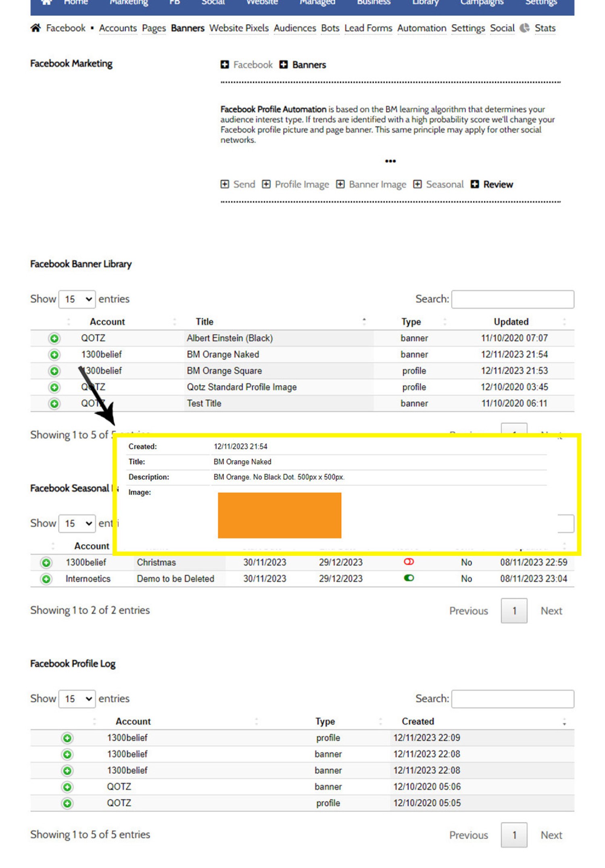Open the Banner Image section link
Viewport: 605px width, 868px height.
point(377,184)
